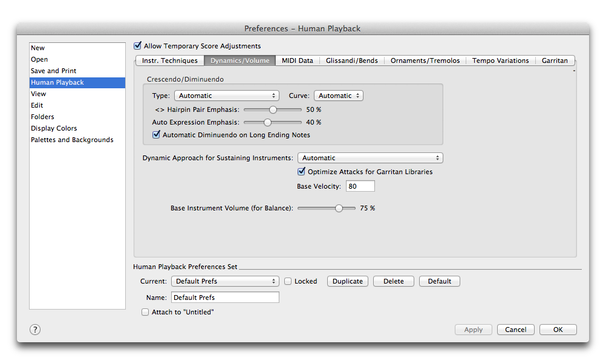Go to the Glissandi/Bends tab

click(351, 60)
